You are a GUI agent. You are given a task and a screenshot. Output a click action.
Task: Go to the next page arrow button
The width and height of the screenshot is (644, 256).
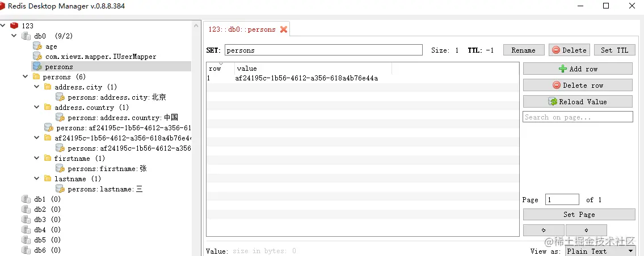point(586,230)
